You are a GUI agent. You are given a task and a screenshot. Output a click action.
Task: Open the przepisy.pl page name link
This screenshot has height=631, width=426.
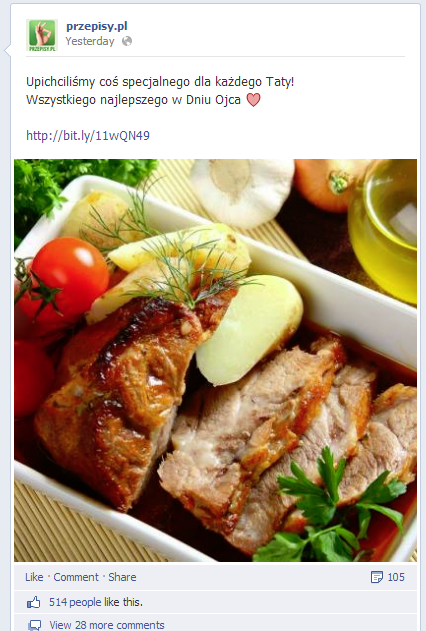[97, 26]
